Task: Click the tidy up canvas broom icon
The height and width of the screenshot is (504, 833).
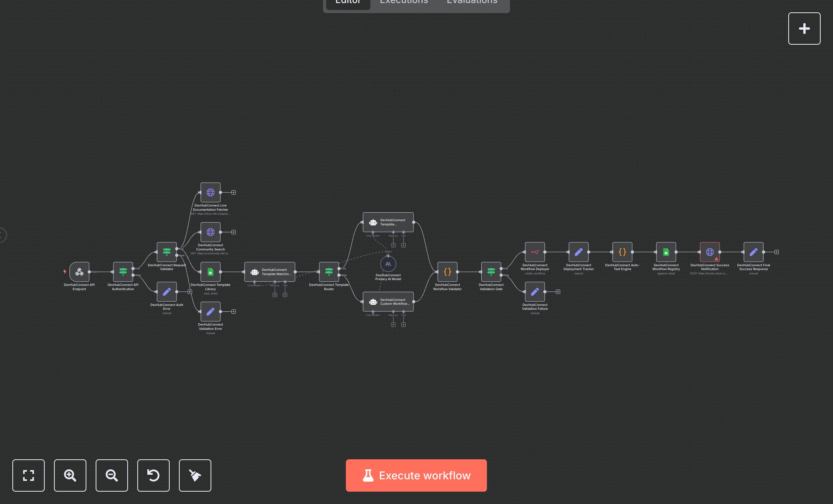Action: [x=195, y=475]
